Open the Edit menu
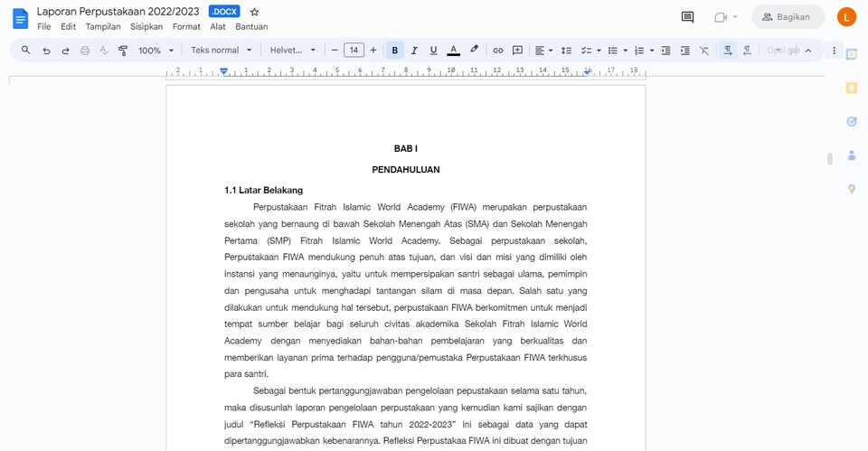Viewport: 868px width, 451px height. coord(68,26)
